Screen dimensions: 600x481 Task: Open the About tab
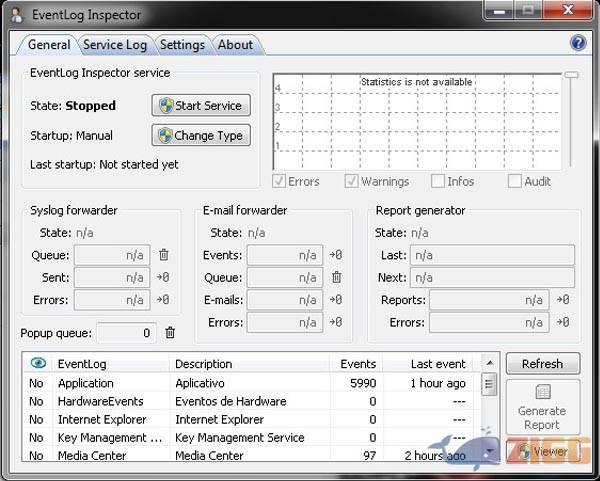tap(235, 45)
